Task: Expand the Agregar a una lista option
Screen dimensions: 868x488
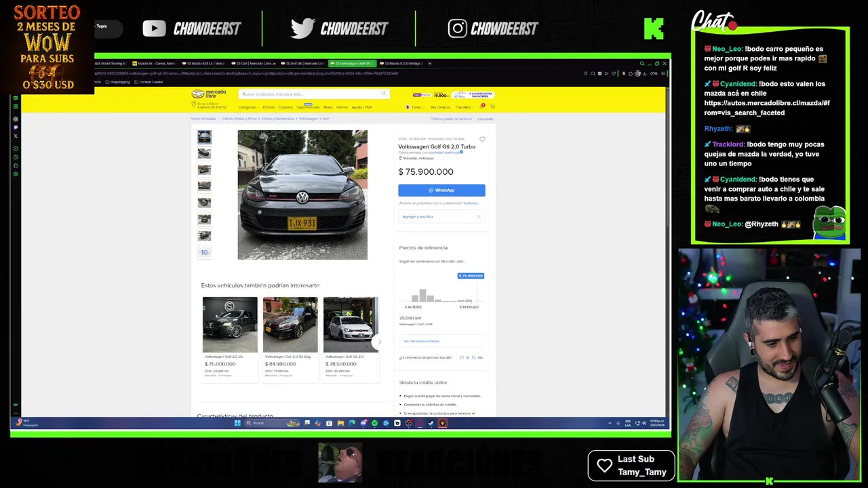Action: click(x=441, y=217)
